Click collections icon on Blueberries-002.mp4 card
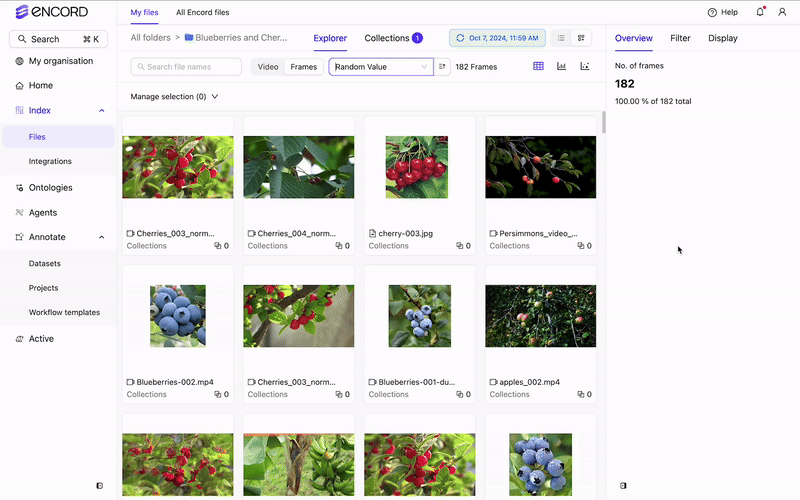The height and width of the screenshot is (500, 800). coord(218,394)
